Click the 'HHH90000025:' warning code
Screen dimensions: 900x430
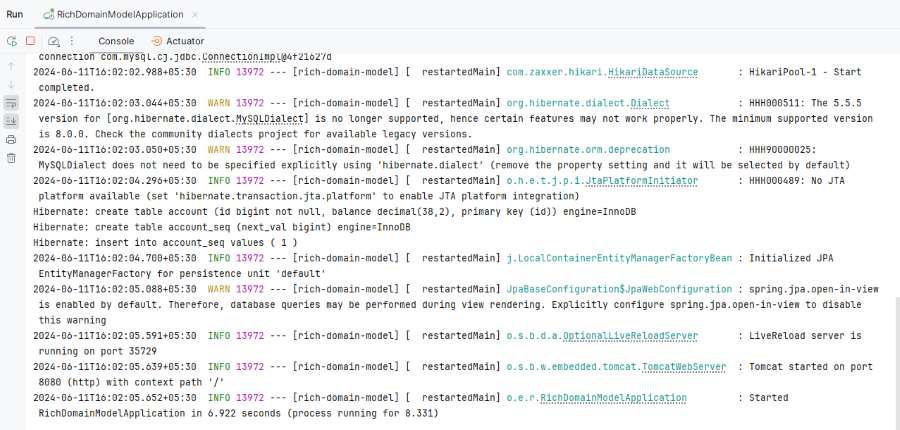pyautogui.click(x=782, y=150)
